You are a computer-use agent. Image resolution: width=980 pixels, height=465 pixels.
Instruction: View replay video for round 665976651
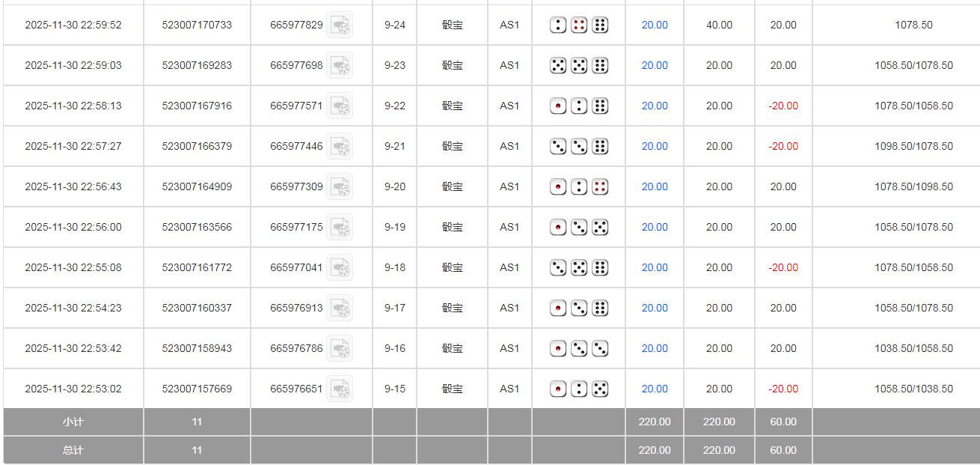tap(340, 389)
